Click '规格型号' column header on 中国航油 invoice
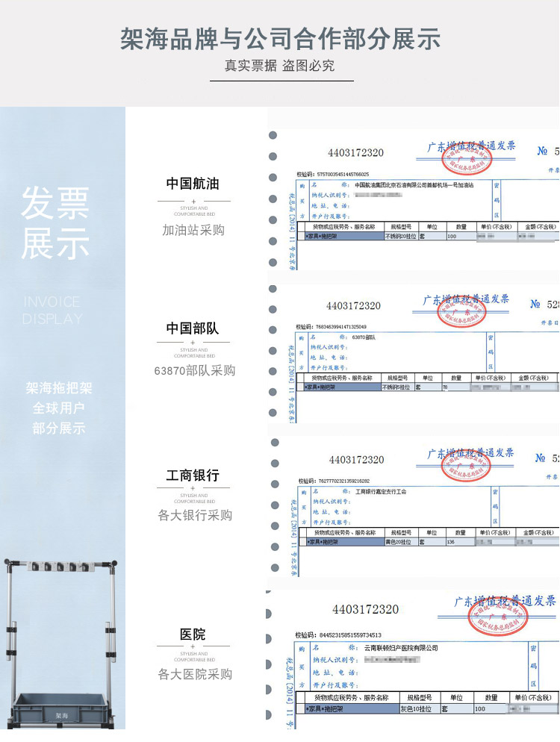This screenshot has height=742, width=560. [401, 227]
